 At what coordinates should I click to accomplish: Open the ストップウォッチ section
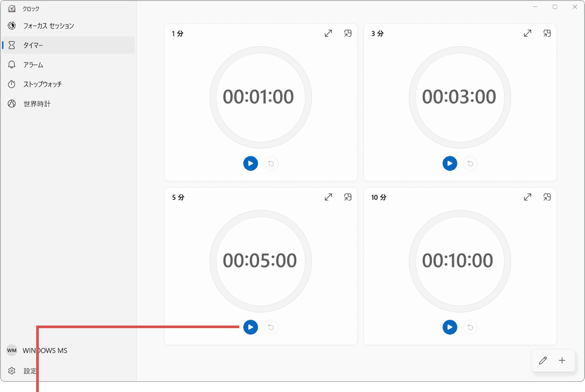pyautogui.click(x=43, y=85)
